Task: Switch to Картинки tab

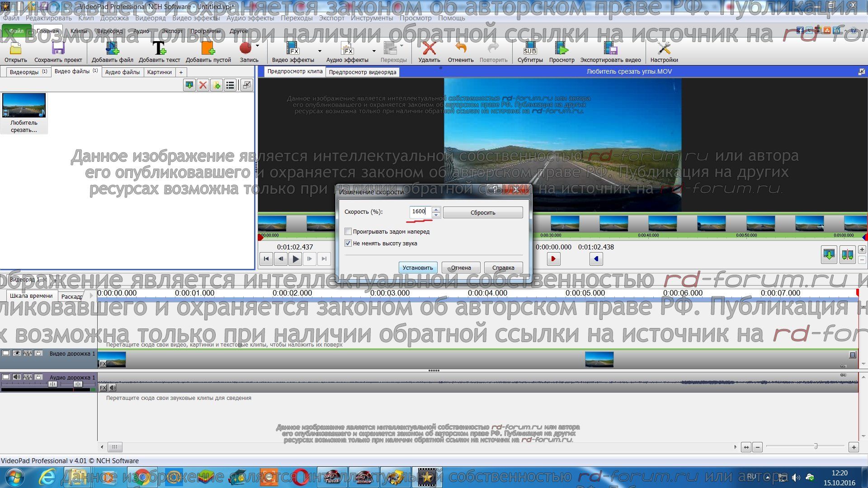Action: [x=159, y=72]
